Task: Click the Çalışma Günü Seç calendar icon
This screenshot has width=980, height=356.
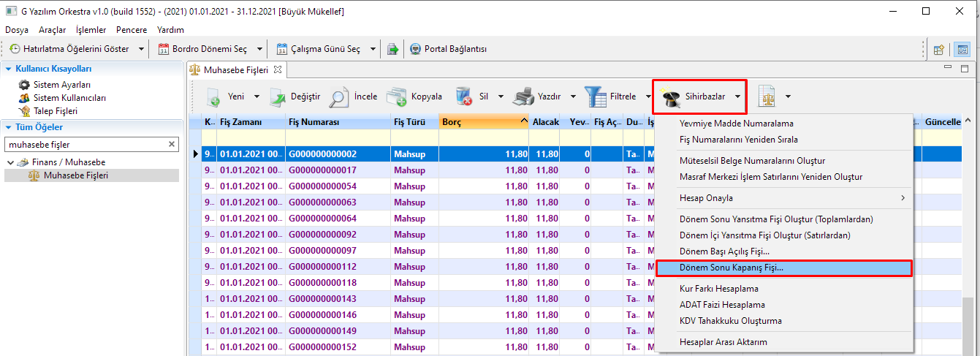Action: tap(282, 49)
